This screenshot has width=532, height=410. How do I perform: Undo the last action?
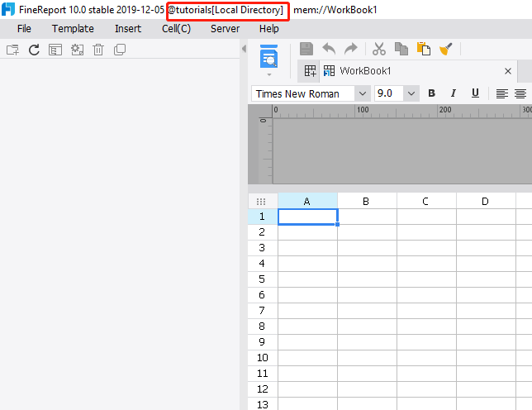tap(329, 49)
